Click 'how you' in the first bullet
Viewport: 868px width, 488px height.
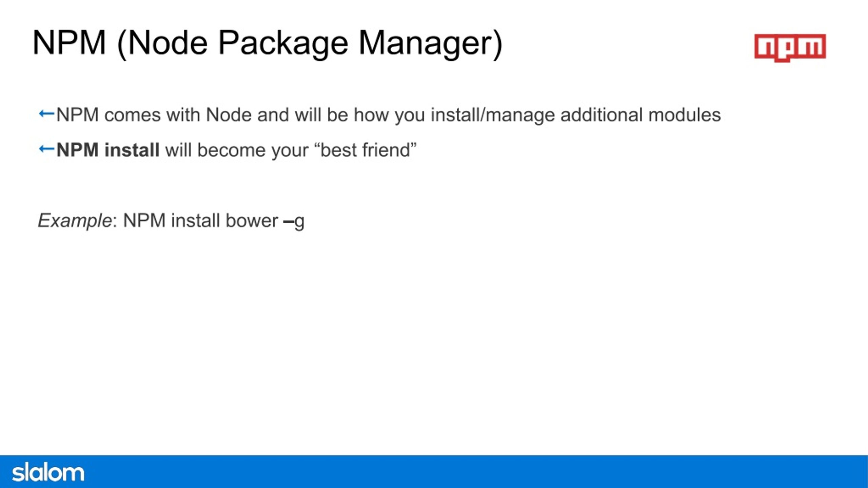click(x=389, y=115)
